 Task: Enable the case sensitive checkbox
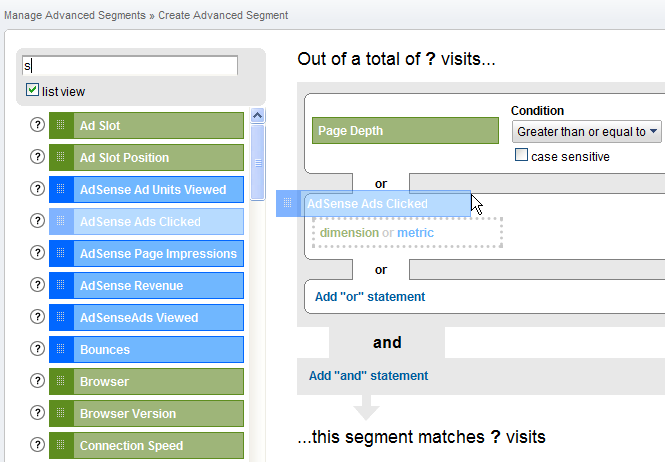[x=521, y=155]
